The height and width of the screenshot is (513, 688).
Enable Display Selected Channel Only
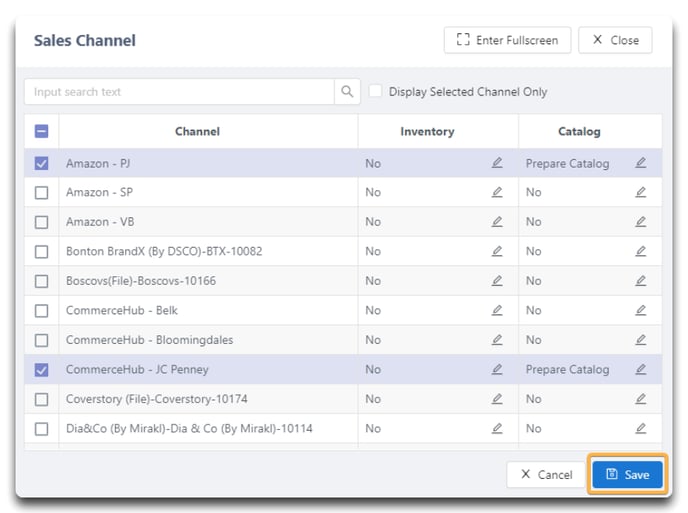[x=375, y=91]
